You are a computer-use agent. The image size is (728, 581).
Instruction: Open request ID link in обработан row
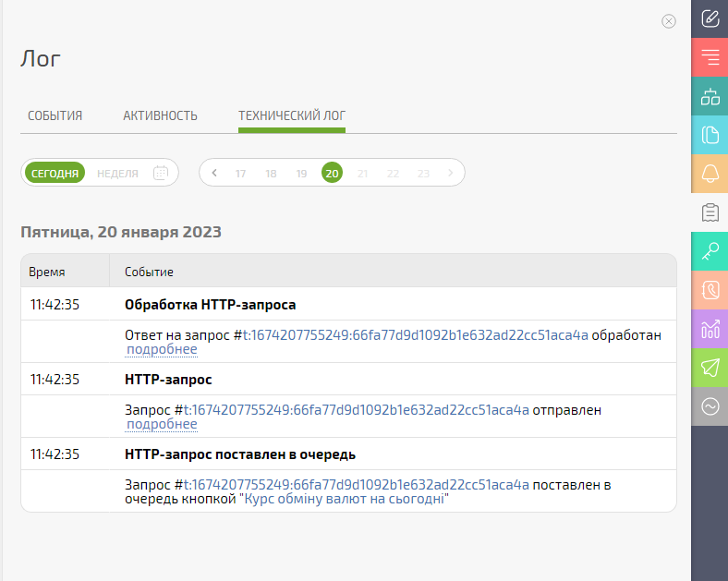point(416,335)
